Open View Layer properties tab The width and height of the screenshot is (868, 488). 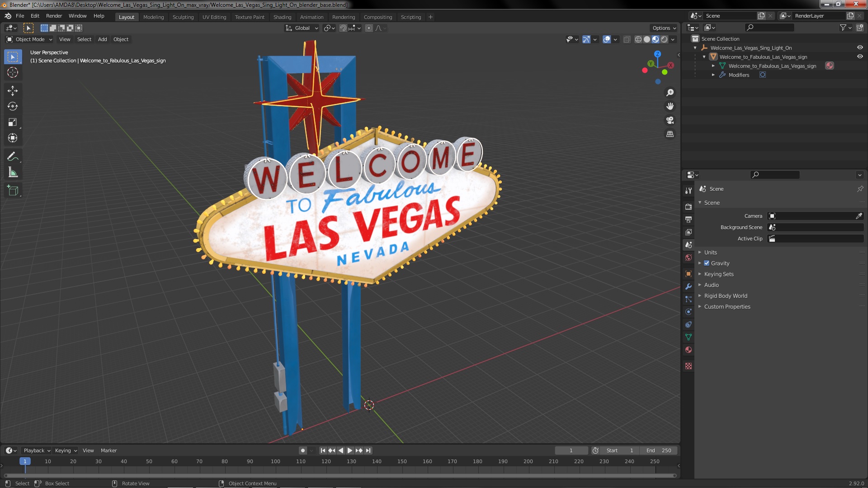coord(689,232)
